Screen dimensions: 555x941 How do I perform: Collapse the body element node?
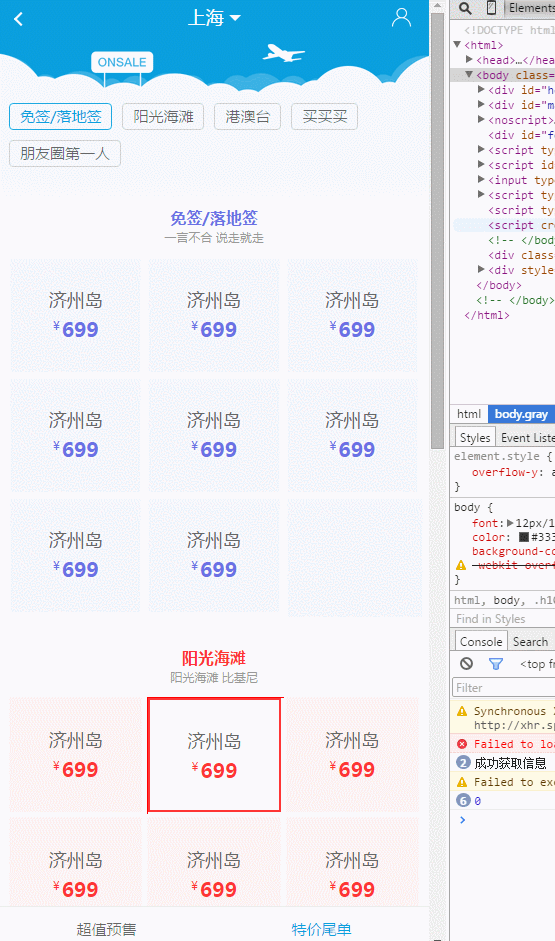pos(469,74)
